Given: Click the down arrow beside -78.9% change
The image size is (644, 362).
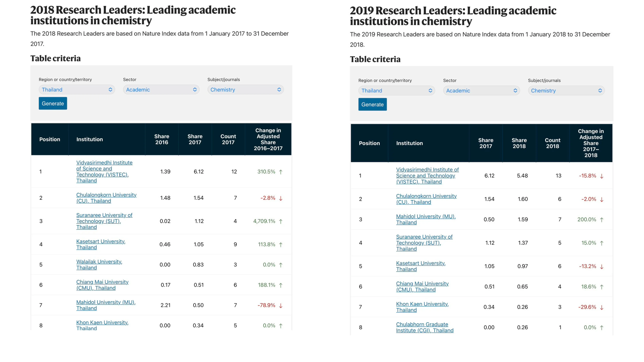Looking at the screenshot, I should pos(280,306).
